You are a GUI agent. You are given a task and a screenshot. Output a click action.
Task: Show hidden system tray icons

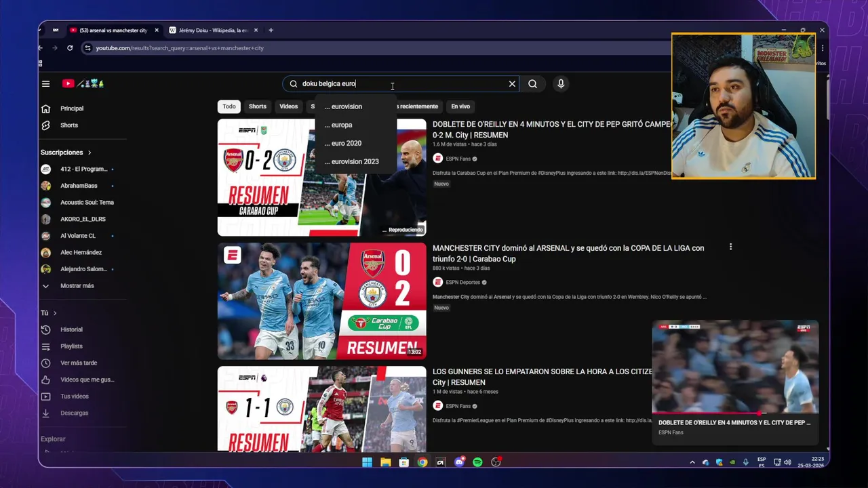point(692,462)
